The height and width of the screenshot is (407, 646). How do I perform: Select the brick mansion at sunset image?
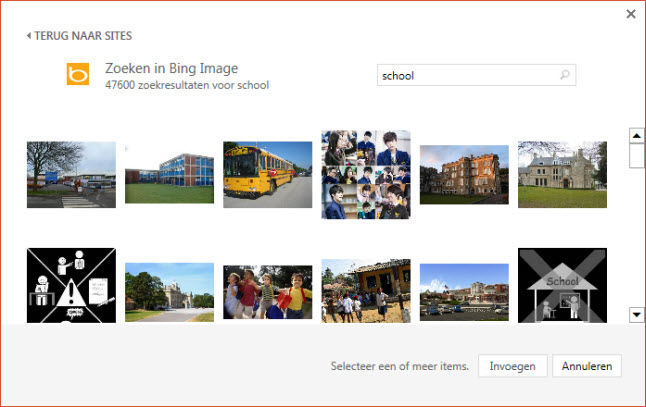coord(464,175)
